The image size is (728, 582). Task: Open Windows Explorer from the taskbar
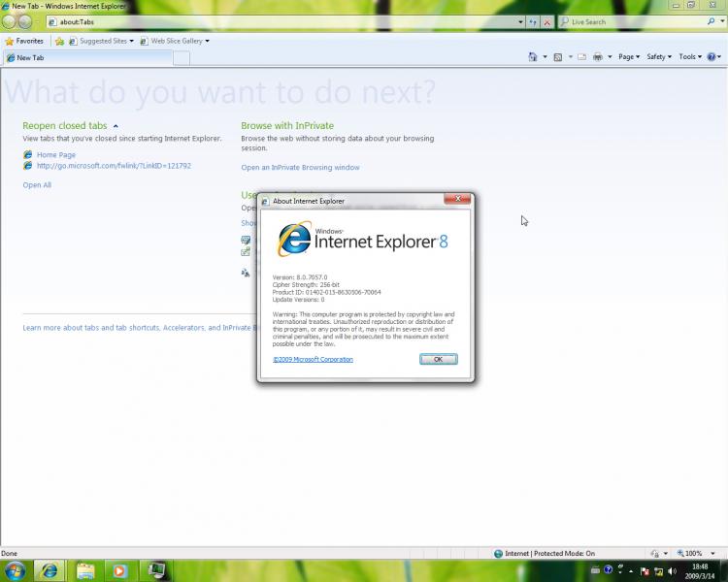point(85,571)
